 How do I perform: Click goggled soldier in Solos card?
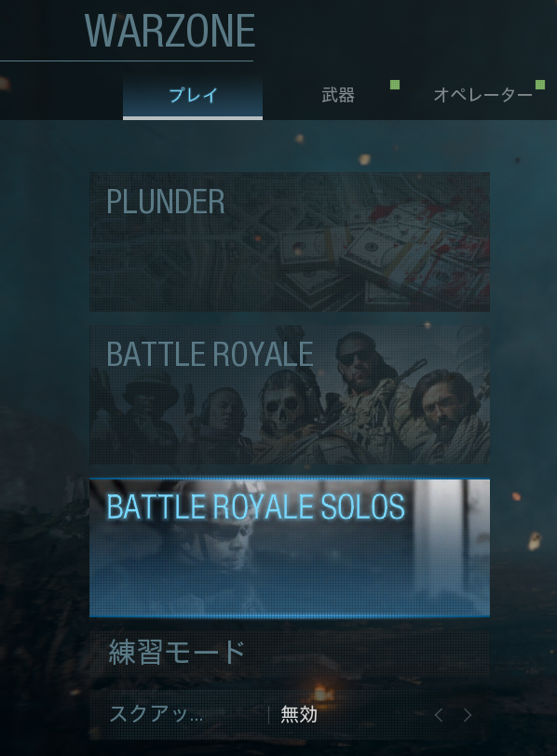click(x=217, y=545)
